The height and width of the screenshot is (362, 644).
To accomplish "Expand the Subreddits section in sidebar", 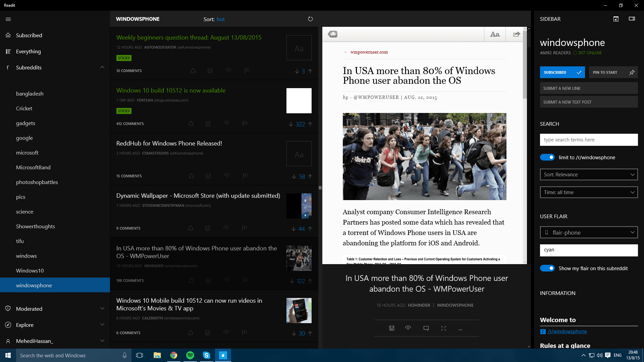I will point(102,67).
